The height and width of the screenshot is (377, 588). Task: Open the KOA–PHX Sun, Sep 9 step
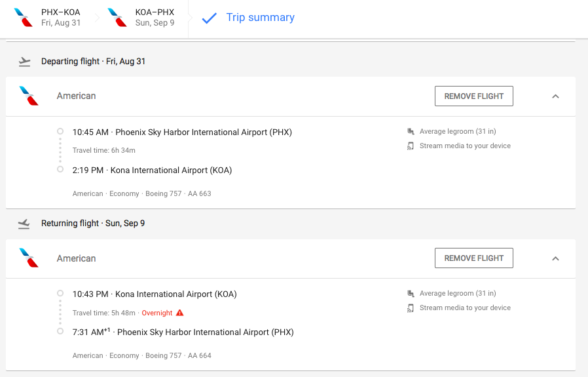click(x=155, y=18)
